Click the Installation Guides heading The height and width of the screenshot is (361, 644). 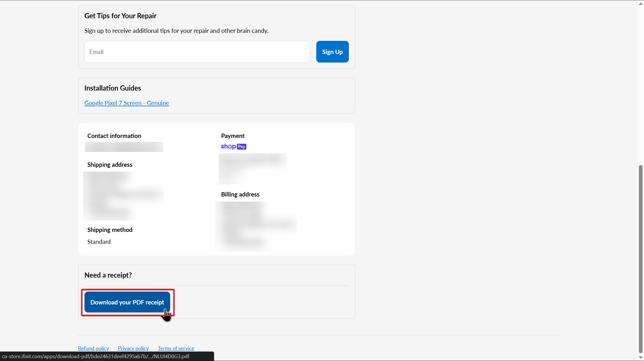point(112,88)
